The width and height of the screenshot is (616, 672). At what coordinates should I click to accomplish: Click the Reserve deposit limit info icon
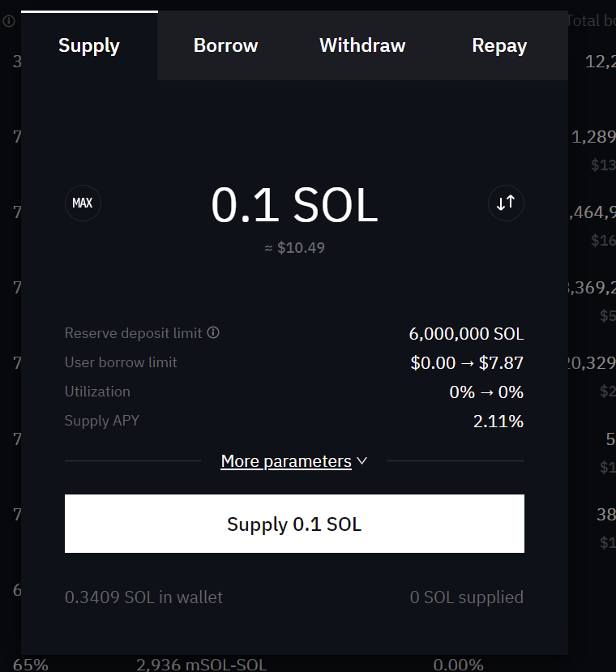click(213, 332)
